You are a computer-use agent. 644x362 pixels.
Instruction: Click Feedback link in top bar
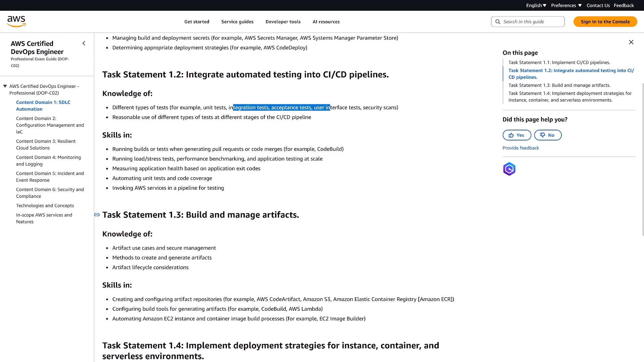(x=624, y=5)
